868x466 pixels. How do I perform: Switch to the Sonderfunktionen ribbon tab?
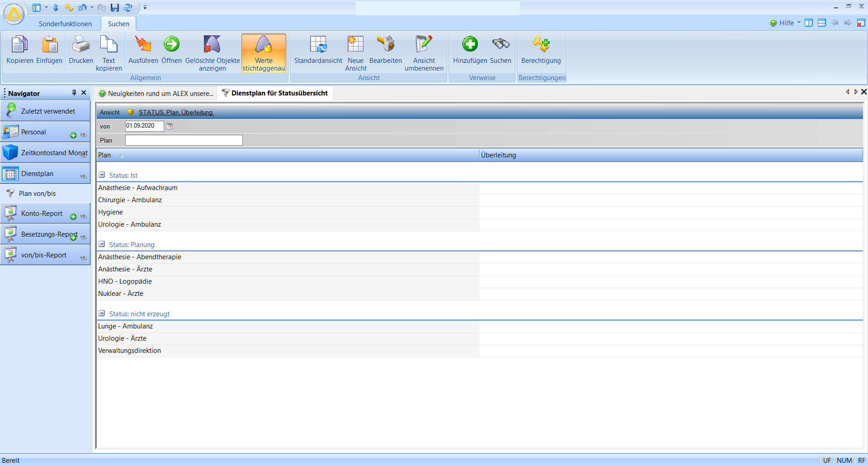point(65,24)
